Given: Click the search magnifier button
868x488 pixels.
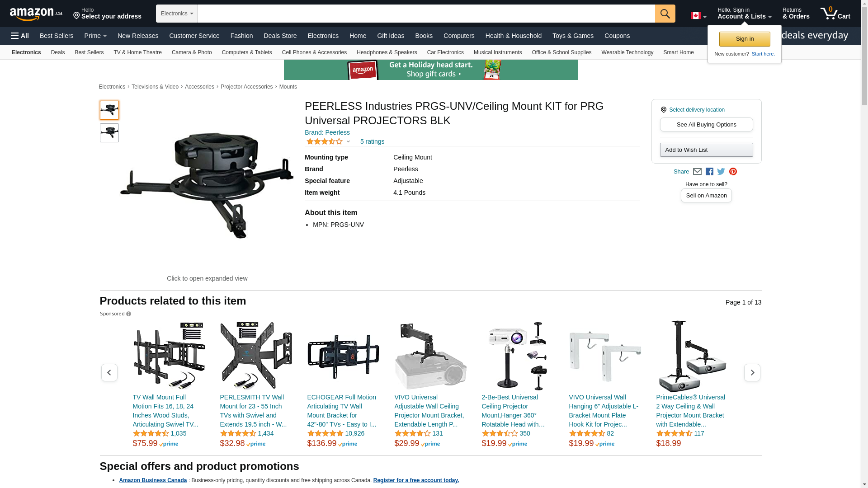Looking at the screenshot, I should coord(665,14).
